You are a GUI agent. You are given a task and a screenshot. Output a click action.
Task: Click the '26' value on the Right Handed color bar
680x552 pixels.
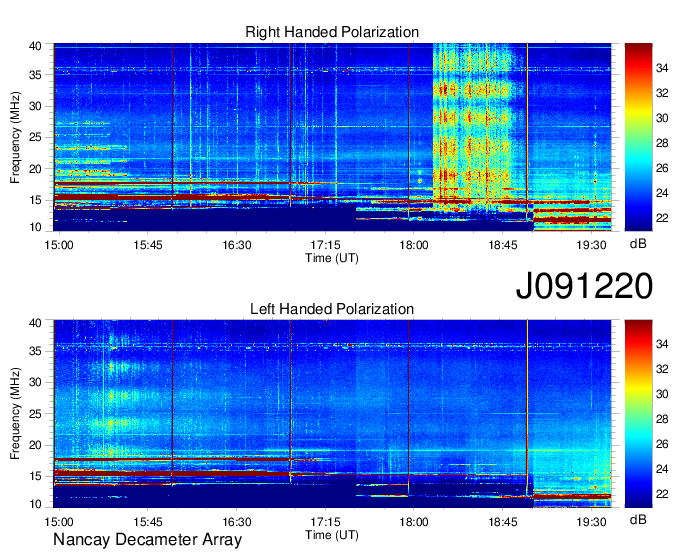(x=662, y=168)
